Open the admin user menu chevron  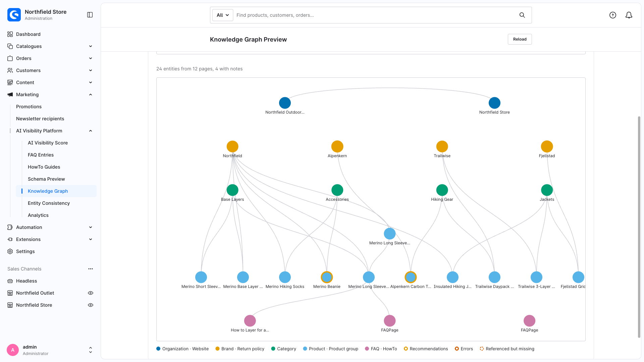click(x=91, y=350)
